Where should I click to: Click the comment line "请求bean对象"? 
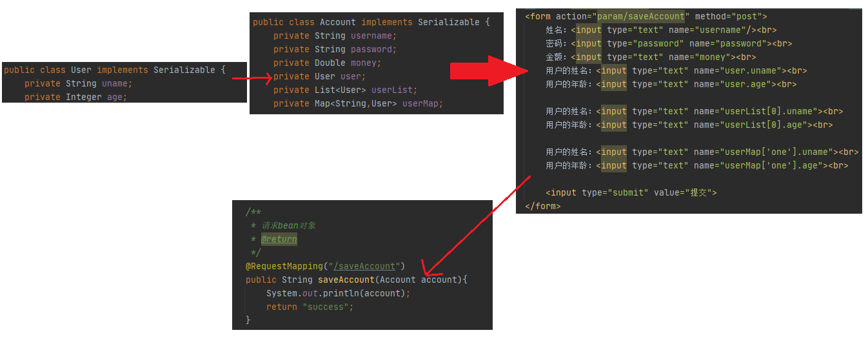point(283,225)
